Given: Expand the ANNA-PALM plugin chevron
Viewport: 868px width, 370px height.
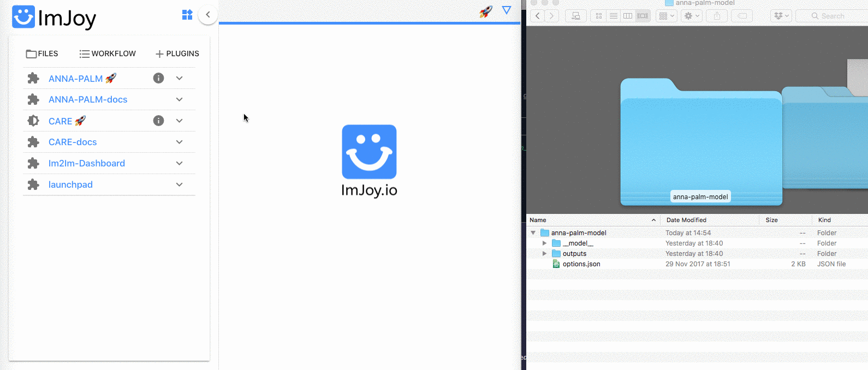Looking at the screenshot, I should 179,78.
